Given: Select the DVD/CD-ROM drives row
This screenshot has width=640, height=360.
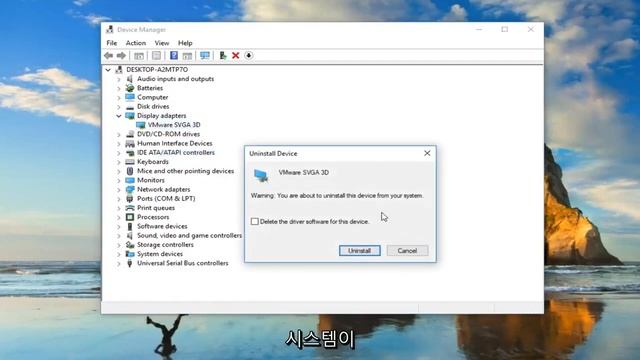Looking at the screenshot, I should pyautogui.click(x=168, y=134).
